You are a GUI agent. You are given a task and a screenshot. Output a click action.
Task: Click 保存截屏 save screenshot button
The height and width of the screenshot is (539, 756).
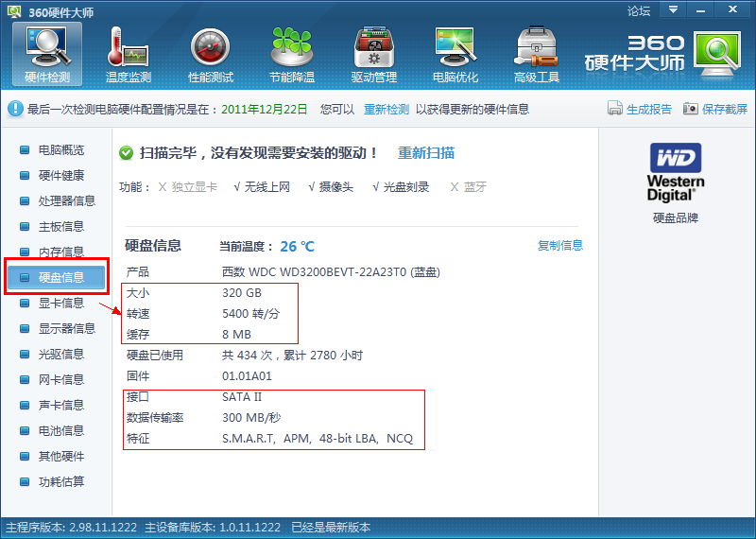tap(715, 109)
